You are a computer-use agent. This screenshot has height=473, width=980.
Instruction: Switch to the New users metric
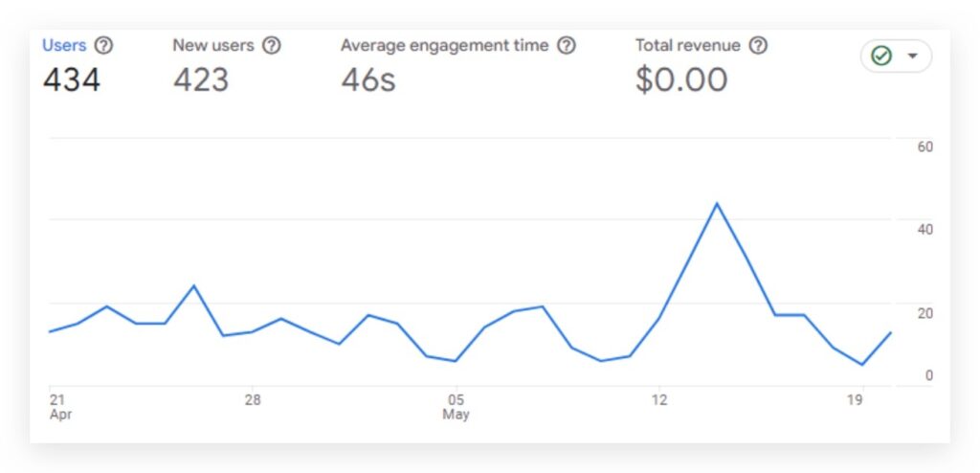tap(213, 46)
